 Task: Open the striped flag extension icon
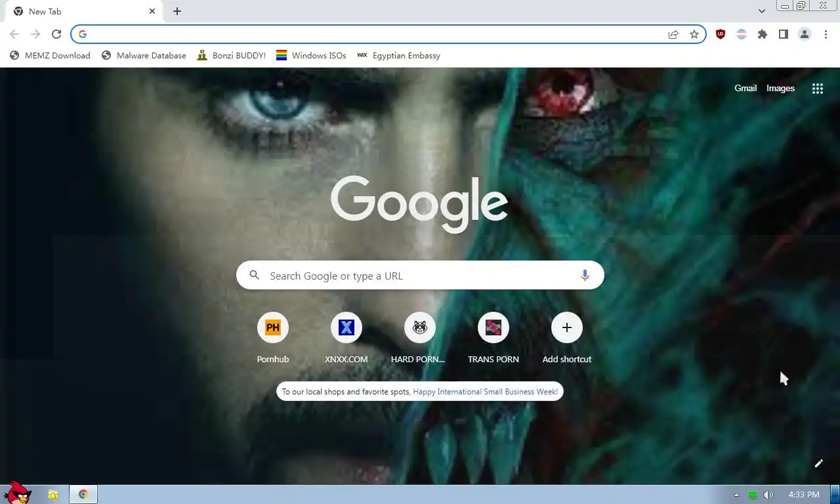pyautogui.click(x=742, y=34)
